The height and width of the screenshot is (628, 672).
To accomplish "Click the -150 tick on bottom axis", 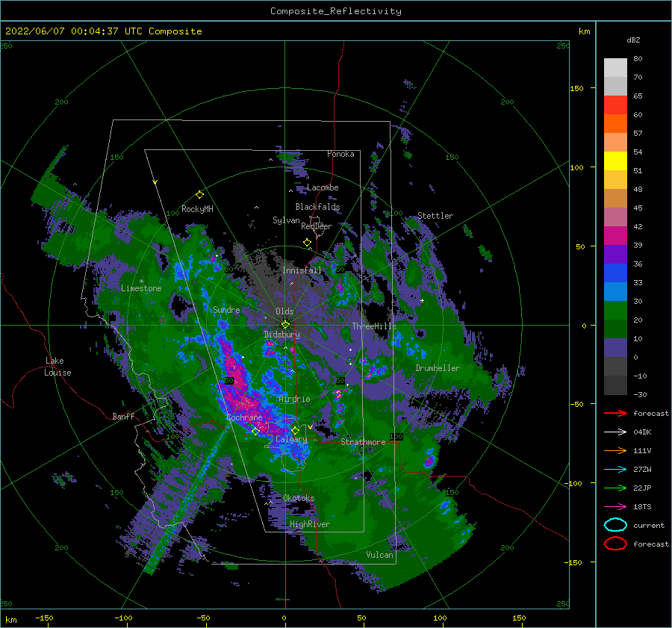I will coord(44,618).
